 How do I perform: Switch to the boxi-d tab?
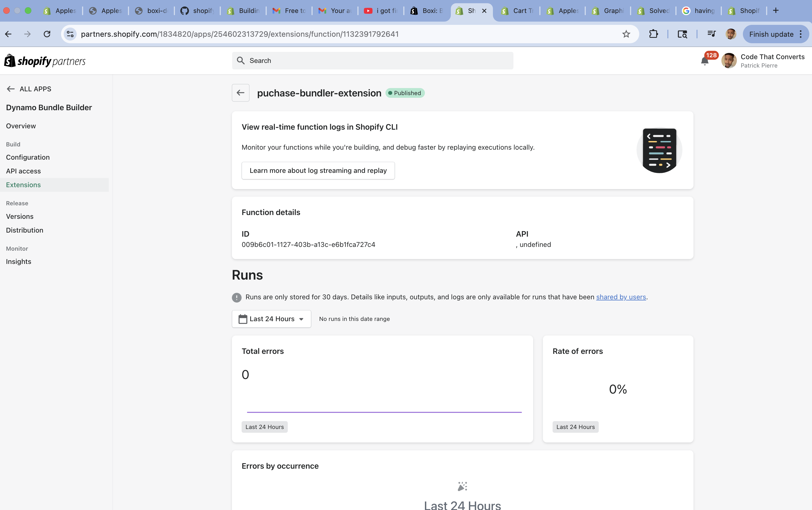click(x=151, y=11)
